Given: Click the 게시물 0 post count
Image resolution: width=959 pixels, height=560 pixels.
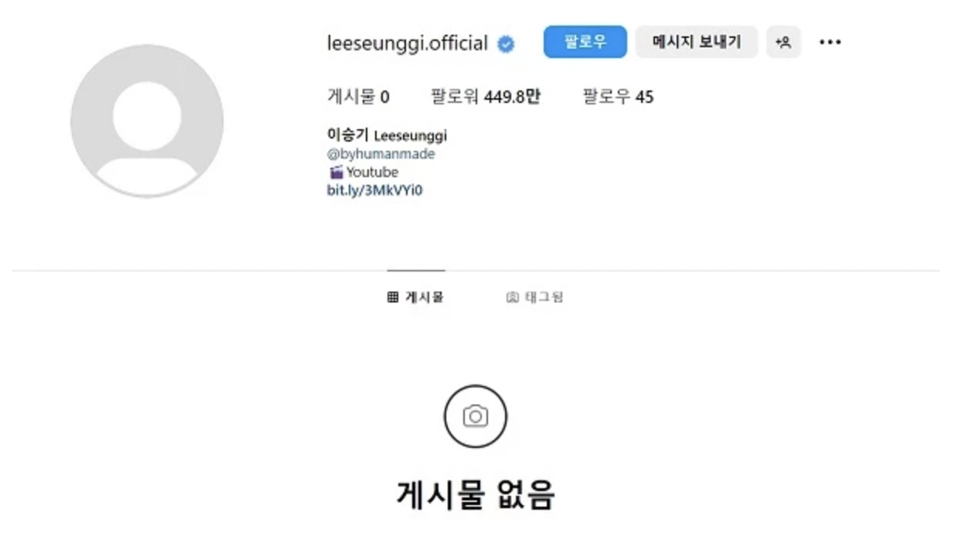Looking at the screenshot, I should (x=359, y=97).
